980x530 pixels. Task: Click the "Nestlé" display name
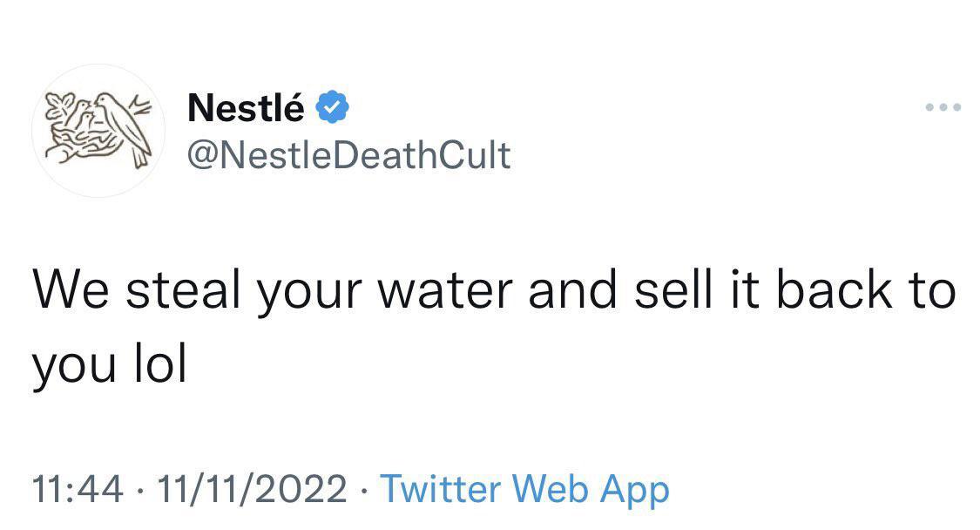click(x=247, y=109)
